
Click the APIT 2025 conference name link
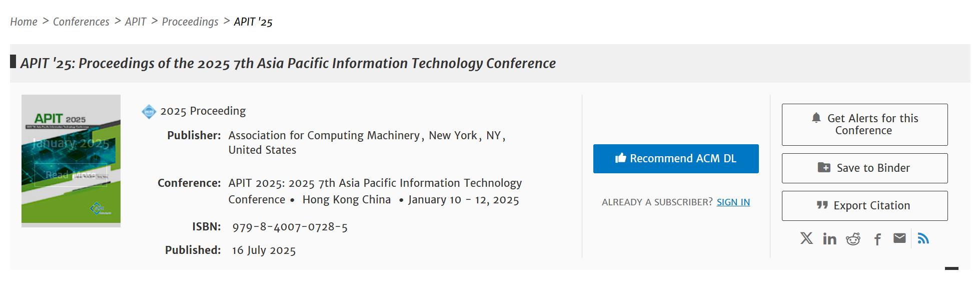pos(375,191)
